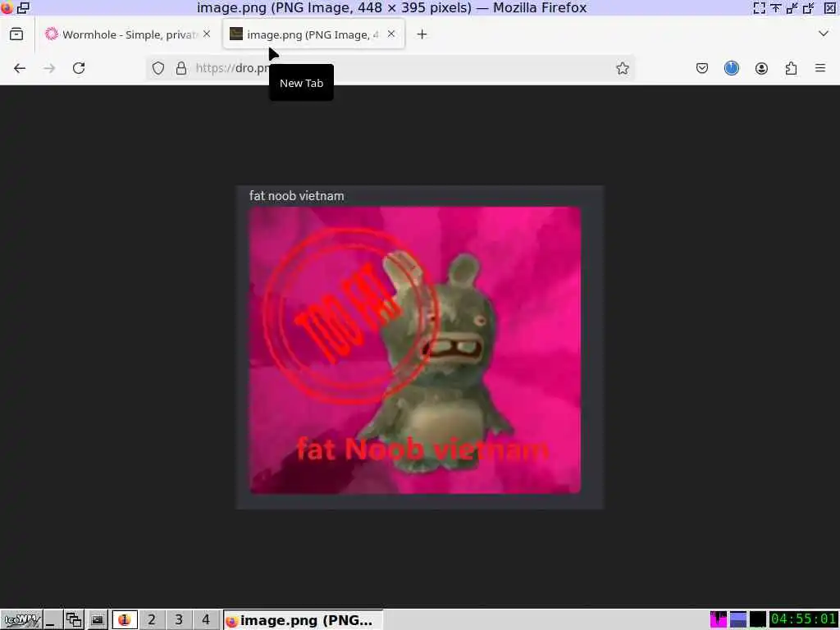Switch to workspace 3
This screenshot has width=840, height=630.
tap(179, 620)
